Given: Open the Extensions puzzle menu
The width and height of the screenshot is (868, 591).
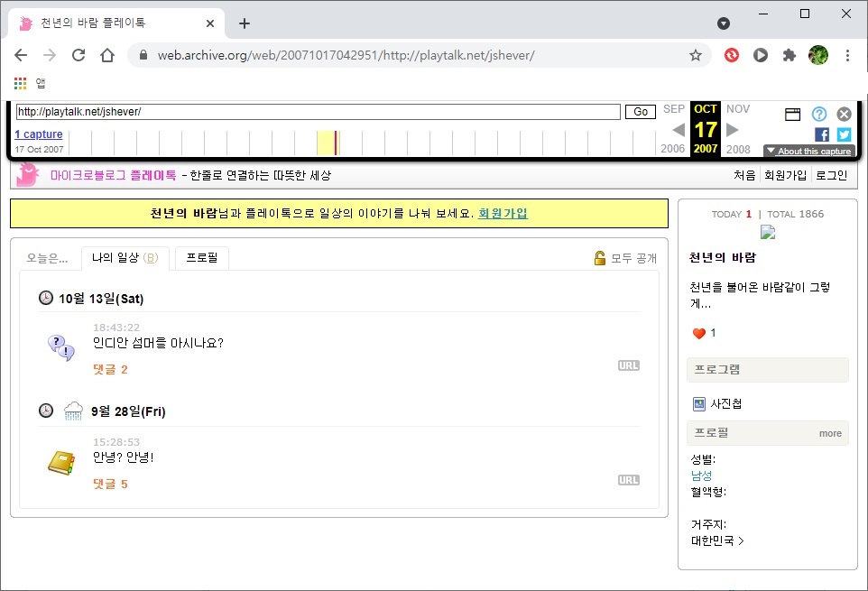Looking at the screenshot, I should pos(789,55).
